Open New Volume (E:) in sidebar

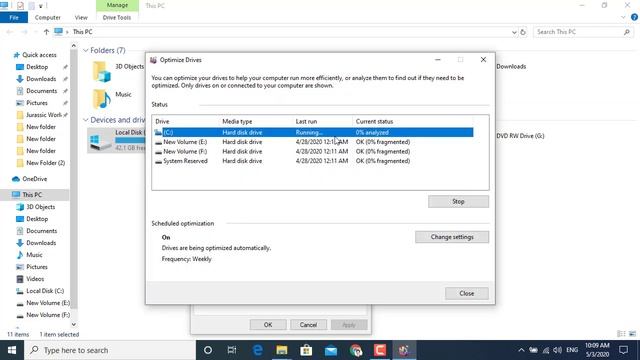(48, 303)
